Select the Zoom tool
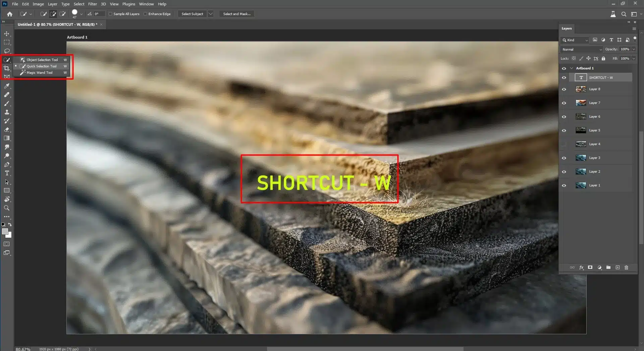644x351 pixels. [x=7, y=208]
